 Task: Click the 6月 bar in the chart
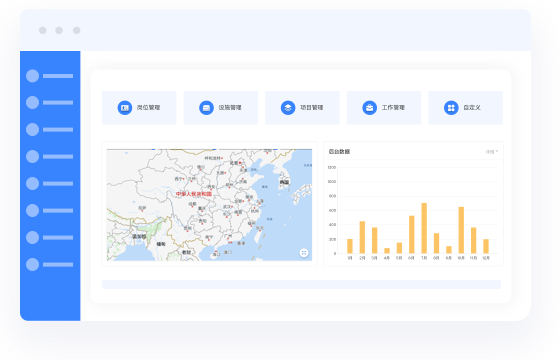(x=411, y=235)
